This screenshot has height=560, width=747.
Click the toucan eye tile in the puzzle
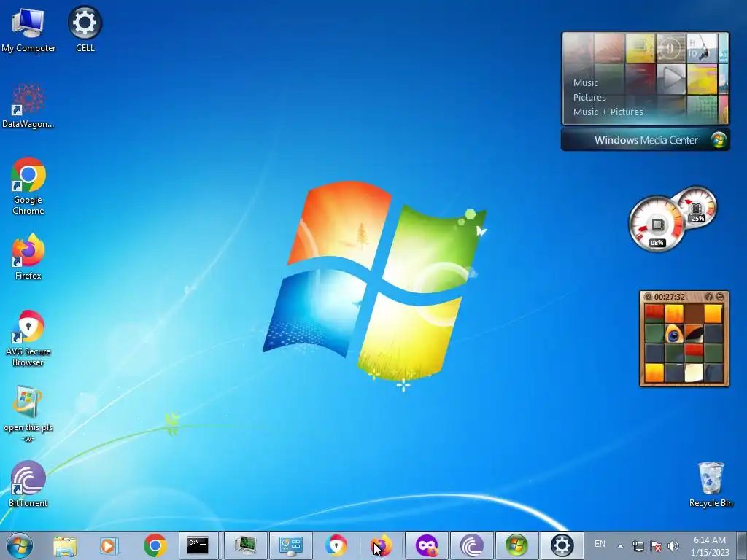pyautogui.click(x=674, y=334)
